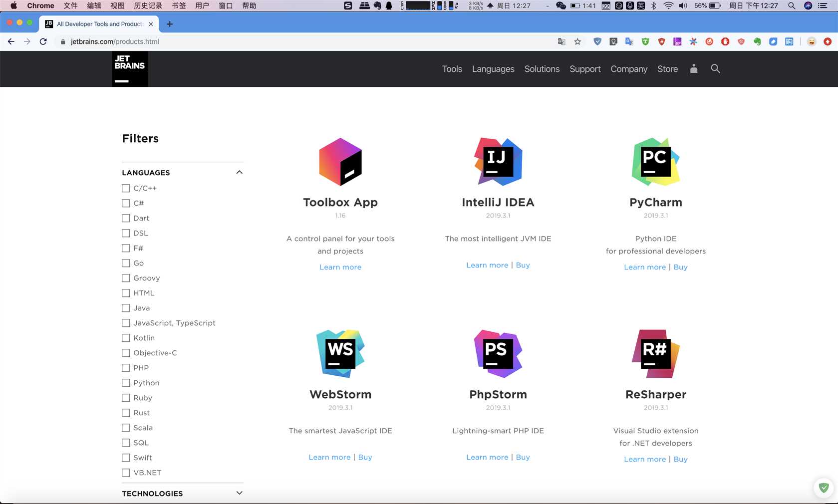The height and width of the screenshot is (504, 838).
Task: Open the Support navigation menu
Action: [x=585, y=69]
